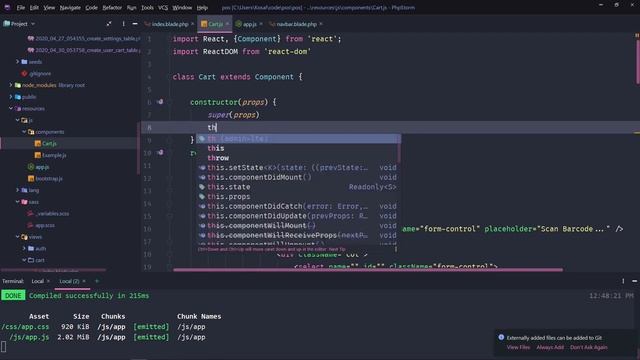Choose this.setState from autocomplete suggestions
The height and width of the screenshot is (360, 640).
click(297, 168)
